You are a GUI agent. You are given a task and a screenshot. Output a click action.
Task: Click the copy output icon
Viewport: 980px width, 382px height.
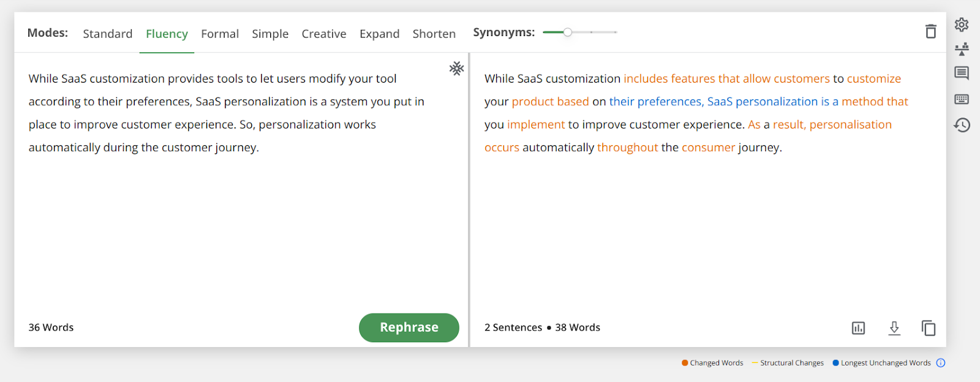(929, 328)
